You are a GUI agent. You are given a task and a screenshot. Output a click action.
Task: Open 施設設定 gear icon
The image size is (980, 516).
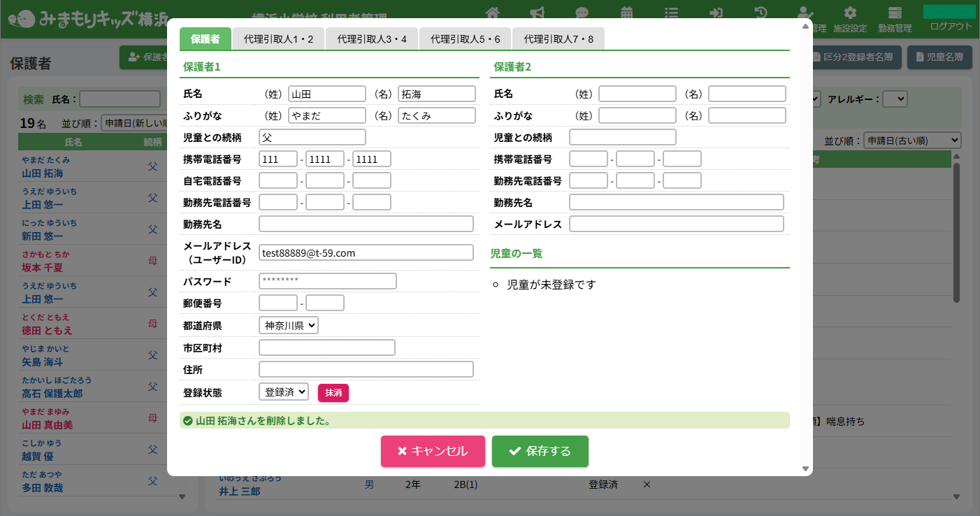click(x=850, y=18)
